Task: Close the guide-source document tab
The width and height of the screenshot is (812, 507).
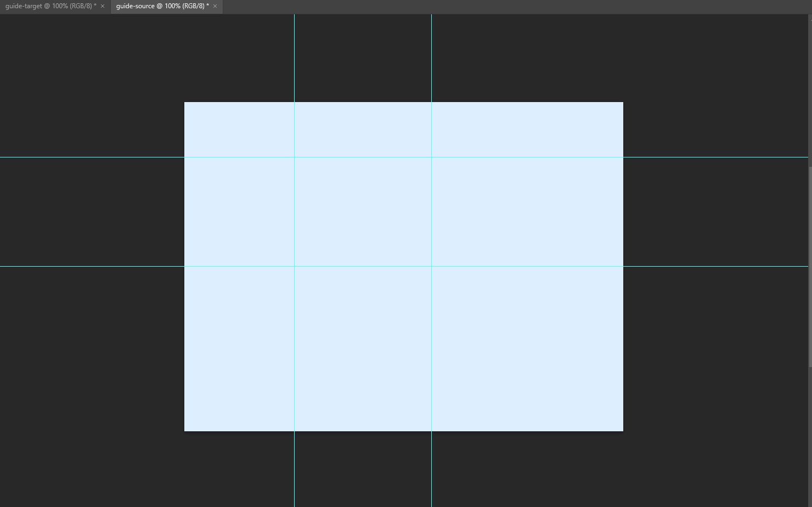Action: pyautogui.click(x=215, y=6)
